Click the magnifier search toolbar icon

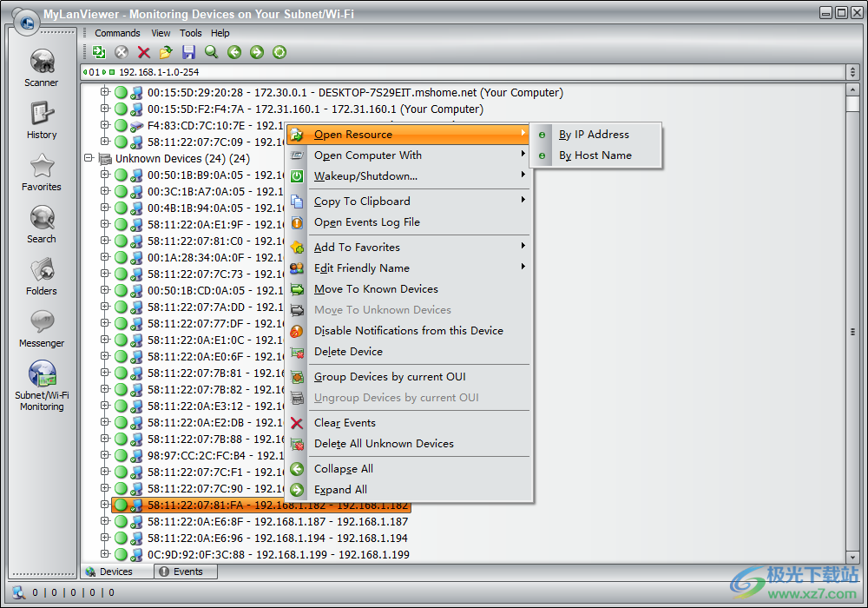point(211,52)
